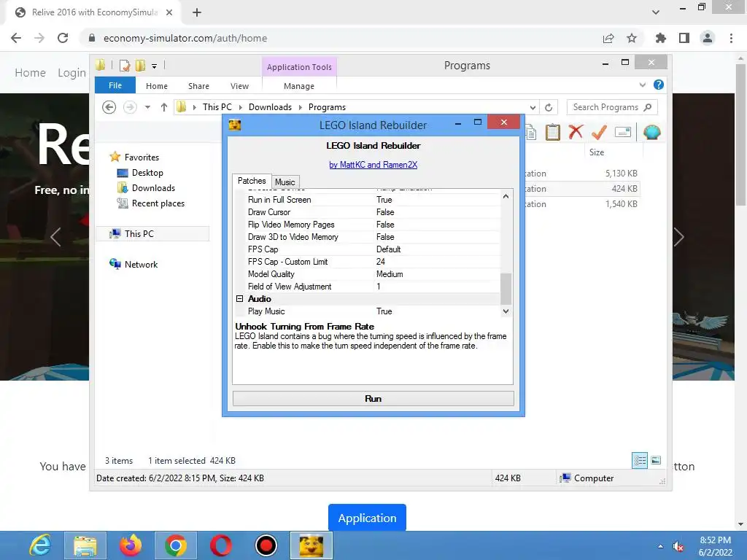The height and width of the screenshot is (560, 747).
Task: Click the muted volume tray icon
Action: (x=678, y=547)
